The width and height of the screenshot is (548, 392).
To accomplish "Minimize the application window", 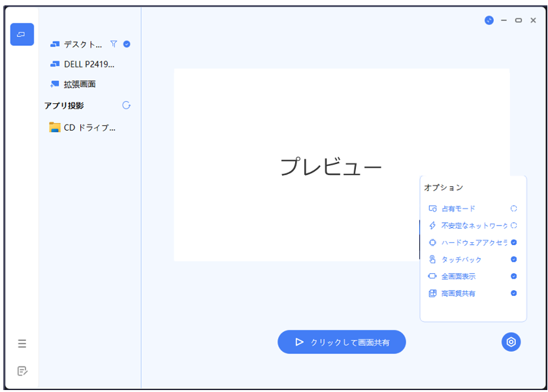I will click(x=504, y=20).
